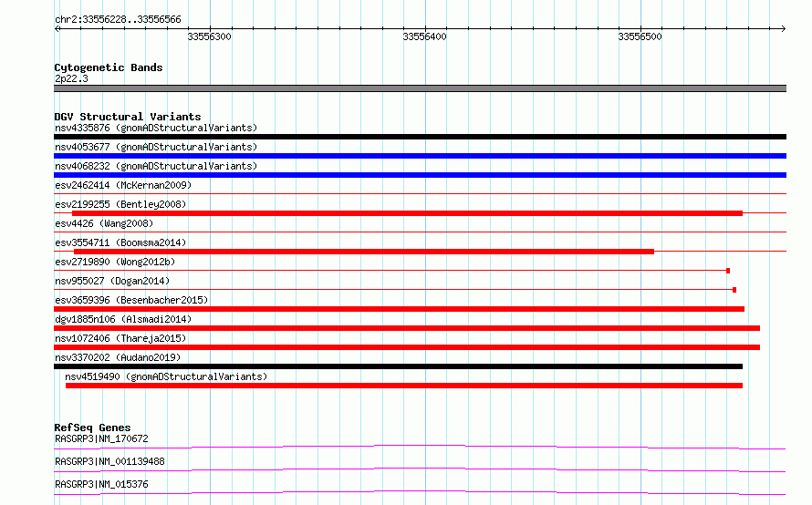The width and height of the screenshot is (812, 505).
Task: Click the blue bar for nsv4068232
Action: 420,175
